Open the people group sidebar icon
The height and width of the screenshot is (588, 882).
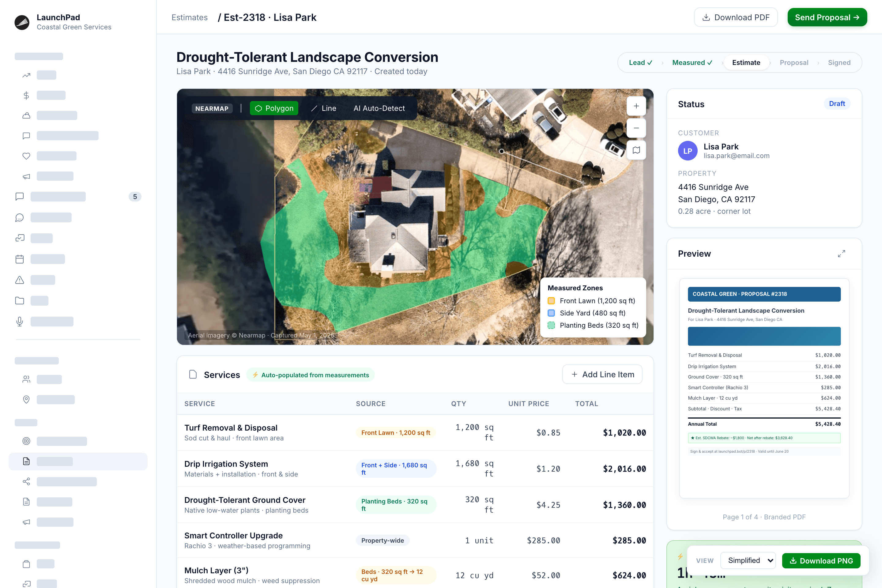(x=26, y=379)
